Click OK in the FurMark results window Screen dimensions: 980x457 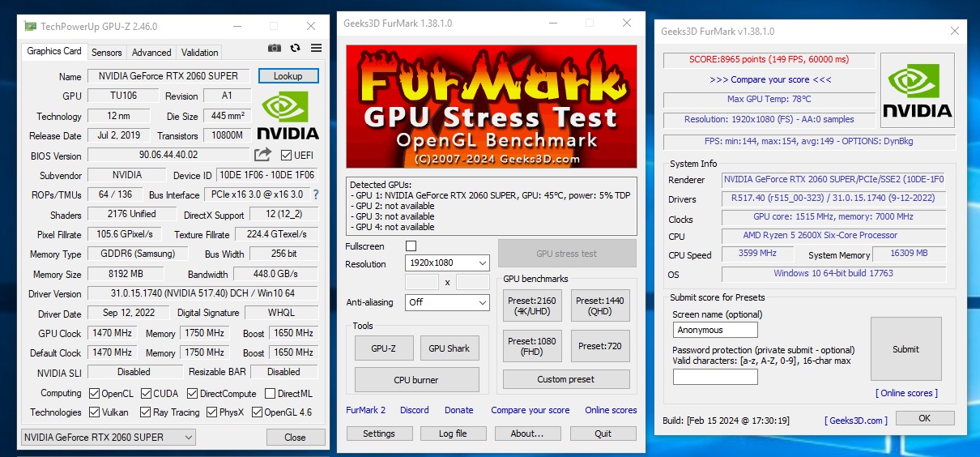pos(925,418)
